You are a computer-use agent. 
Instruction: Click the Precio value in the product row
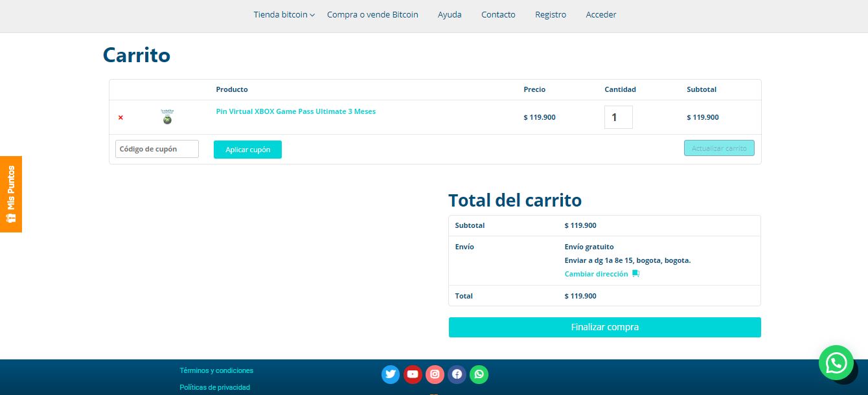(540, 117)
